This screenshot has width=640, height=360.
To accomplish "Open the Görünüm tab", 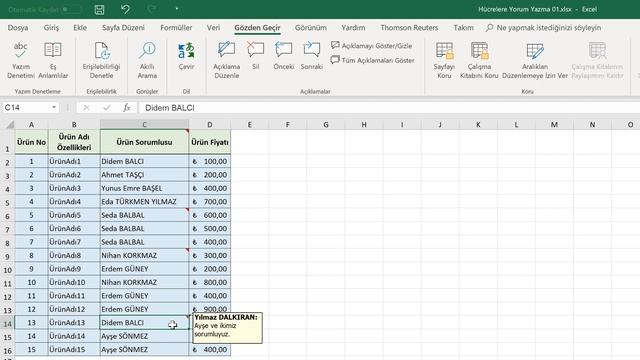I will pos(311,28).
